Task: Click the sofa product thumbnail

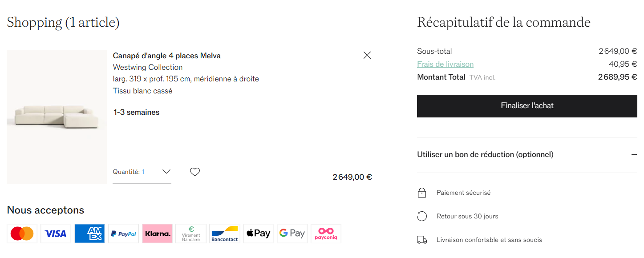Action: 57,117
